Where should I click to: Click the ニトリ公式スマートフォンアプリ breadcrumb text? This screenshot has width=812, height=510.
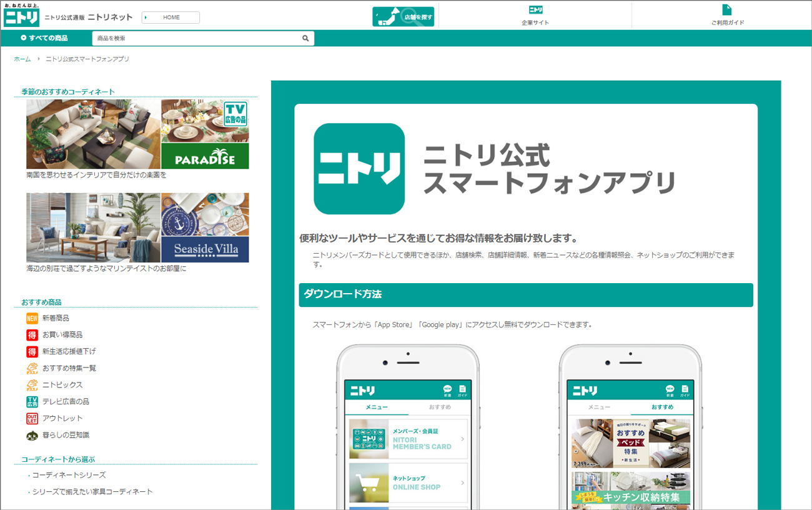tap(87, 59)
